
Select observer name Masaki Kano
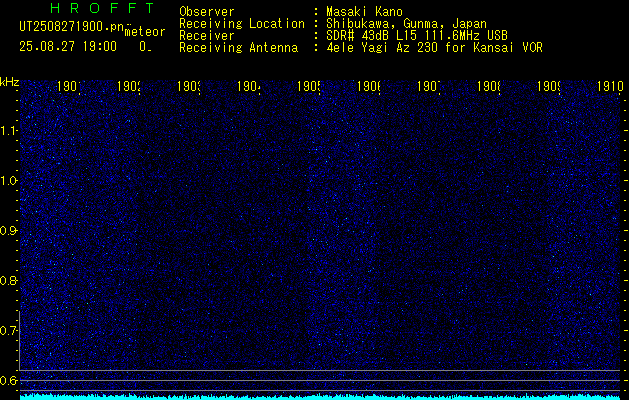(364, 12)
